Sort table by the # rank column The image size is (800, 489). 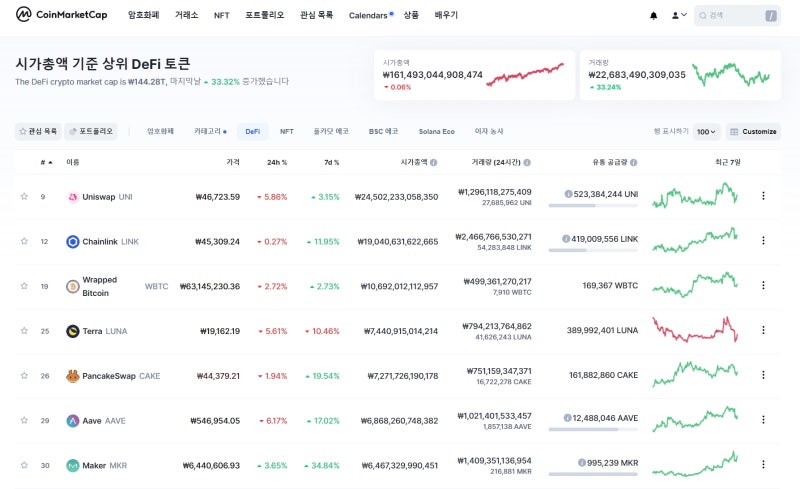pos(46,162)
